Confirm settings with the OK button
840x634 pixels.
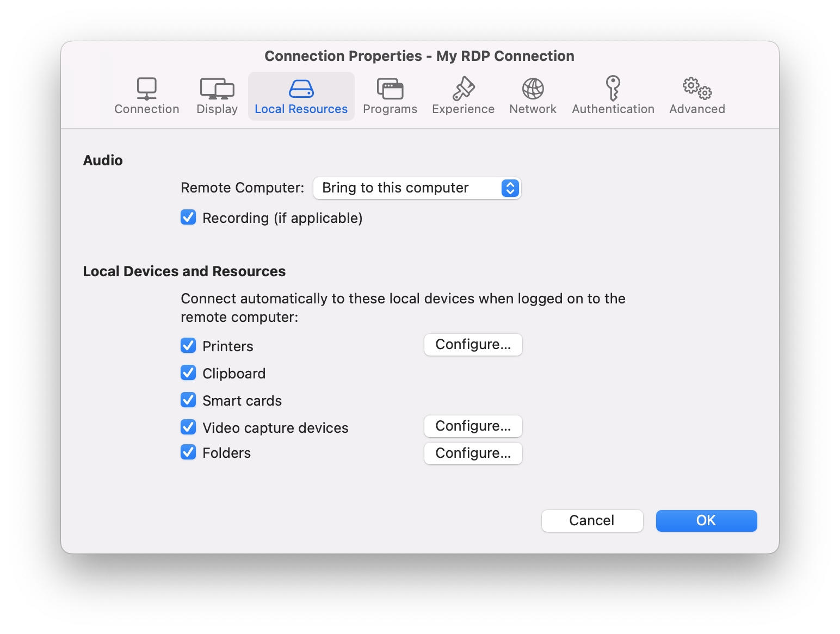706,521
